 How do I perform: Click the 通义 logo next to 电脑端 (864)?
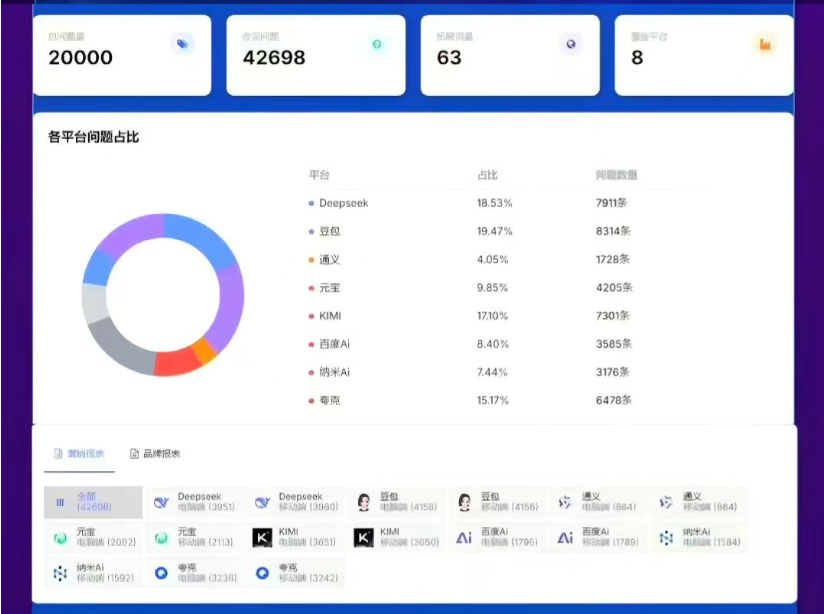565,502
